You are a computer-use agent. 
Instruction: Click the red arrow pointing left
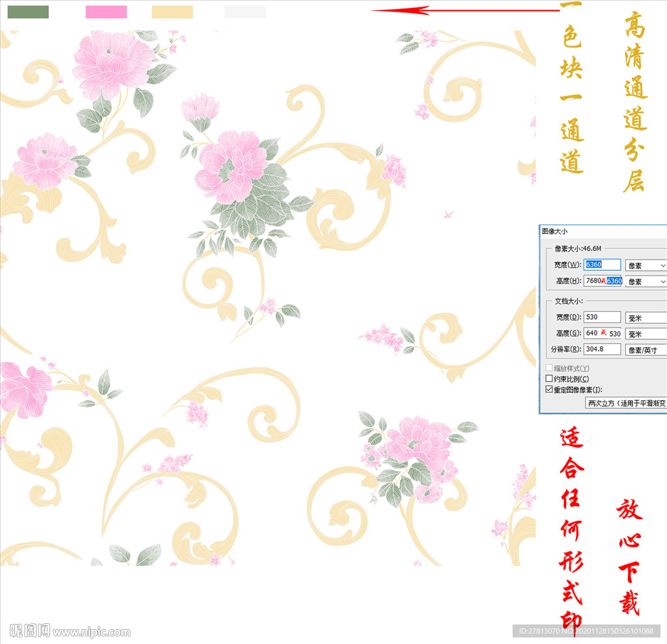tap(464, 10)
